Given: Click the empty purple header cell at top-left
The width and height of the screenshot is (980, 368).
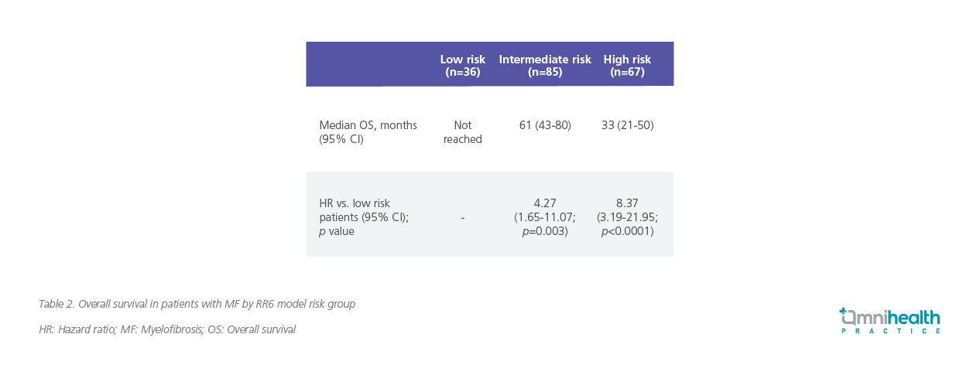Looking at the screenshot, I should pyautogui.click(x=365, y=64).
